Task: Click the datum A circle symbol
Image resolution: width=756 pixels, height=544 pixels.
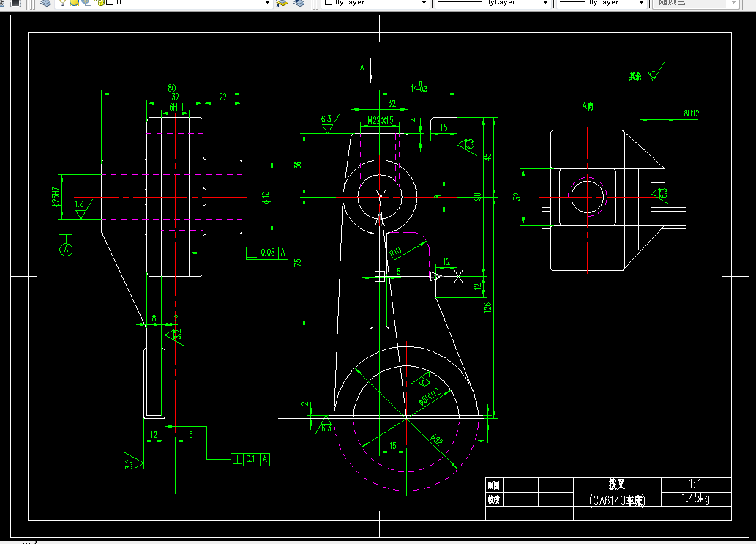Action: coord(66,250)
